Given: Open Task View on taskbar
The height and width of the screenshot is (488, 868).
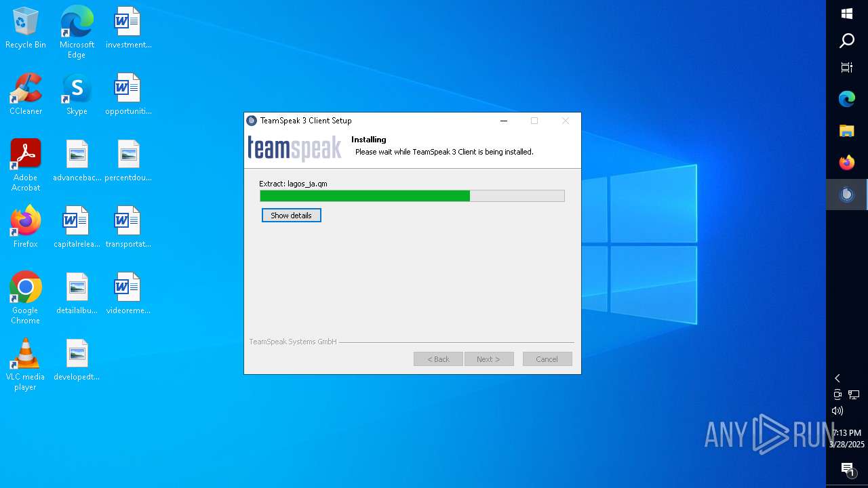Looking at the screenshot, I should click(x=847, y=68).
